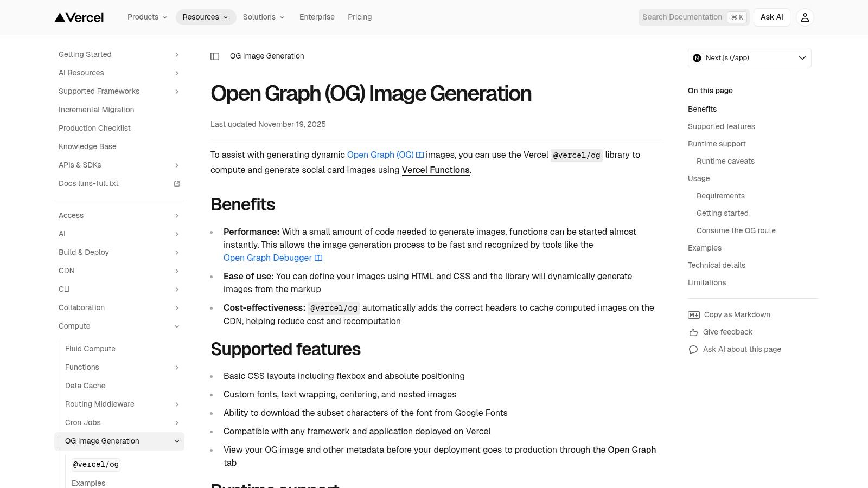The height and width of the screenshot is (488, 868).
Task: Open the Resources menu
Action: coord(205,17)
